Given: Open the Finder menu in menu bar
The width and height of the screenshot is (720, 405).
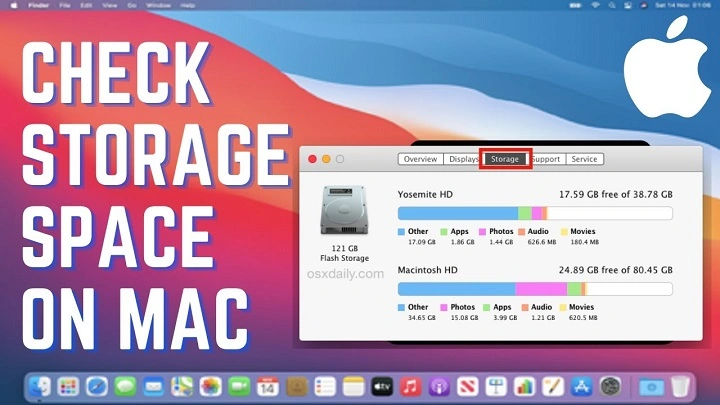Looking at the screenshot, I should pos(39,5).
